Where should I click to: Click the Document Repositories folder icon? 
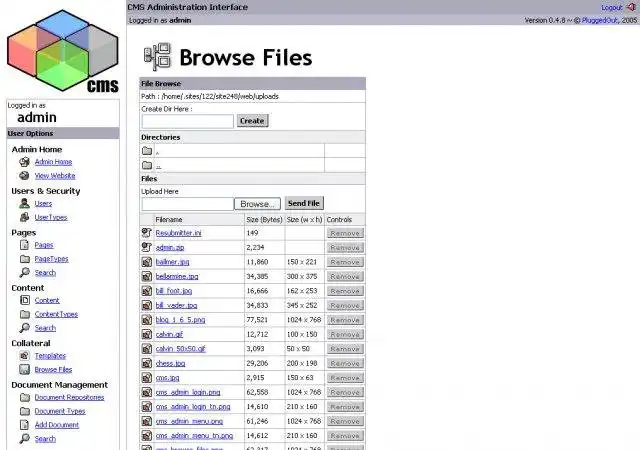[25, 397]
